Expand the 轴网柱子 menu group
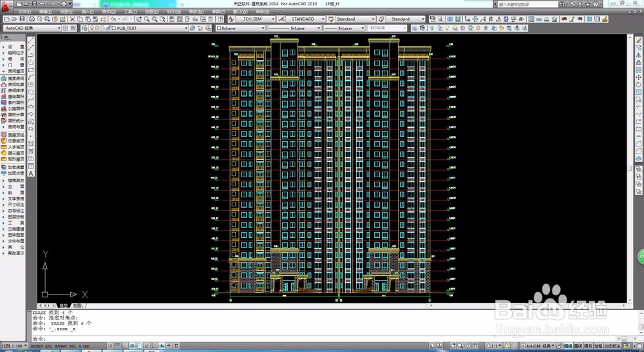 pyautogui.click(x=12, y=53)
